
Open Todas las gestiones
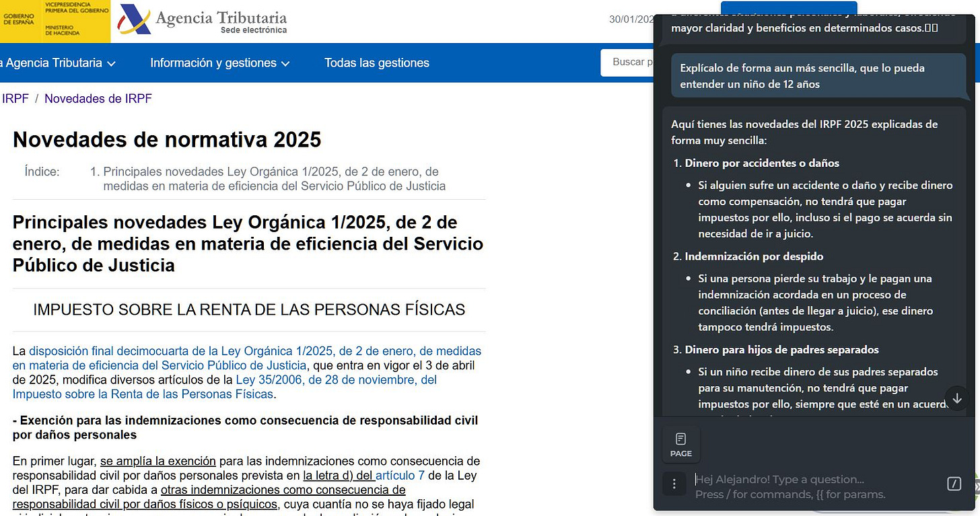click(377, 63)
